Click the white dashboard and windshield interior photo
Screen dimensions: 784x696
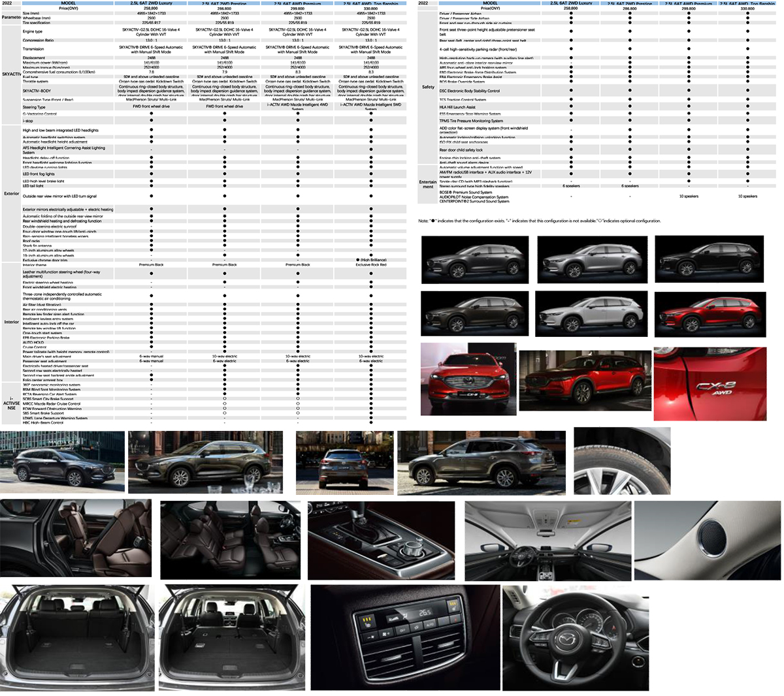548,540
